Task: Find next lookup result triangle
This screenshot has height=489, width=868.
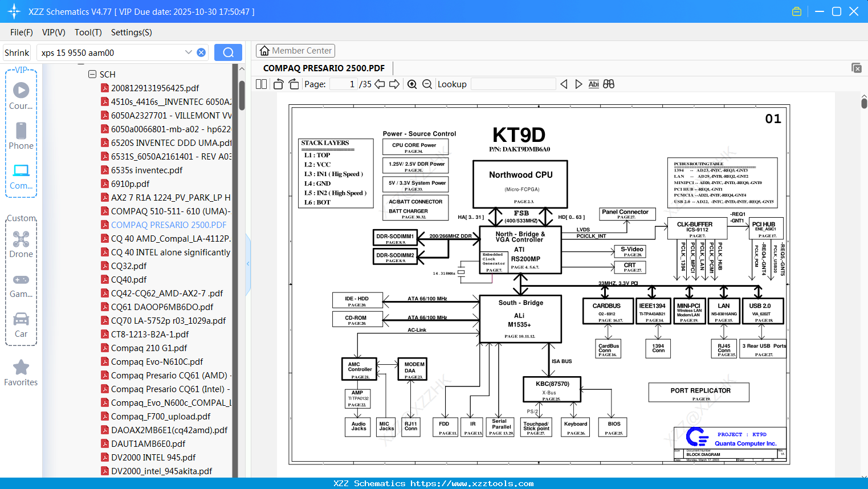Action: pos(578,84)
